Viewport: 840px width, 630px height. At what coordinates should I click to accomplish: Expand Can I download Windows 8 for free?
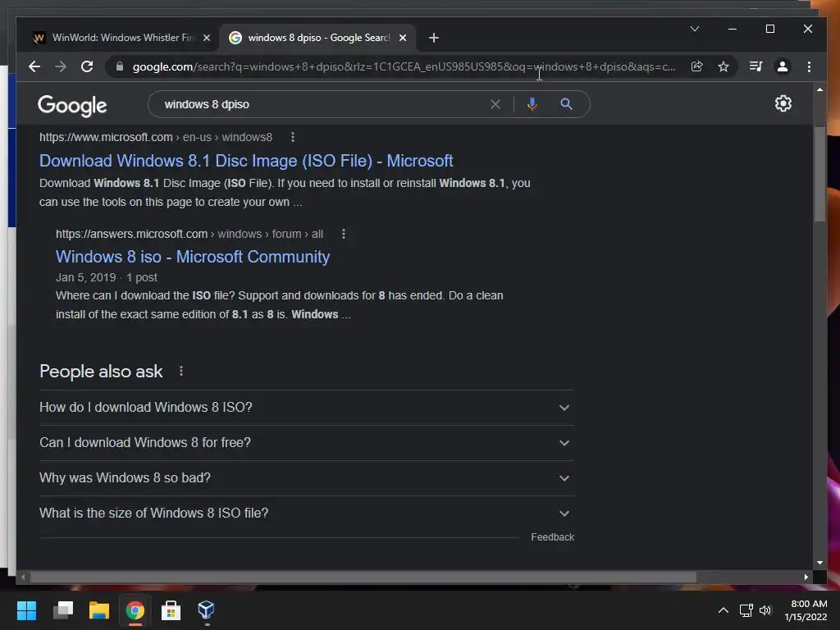click(307, 443)
